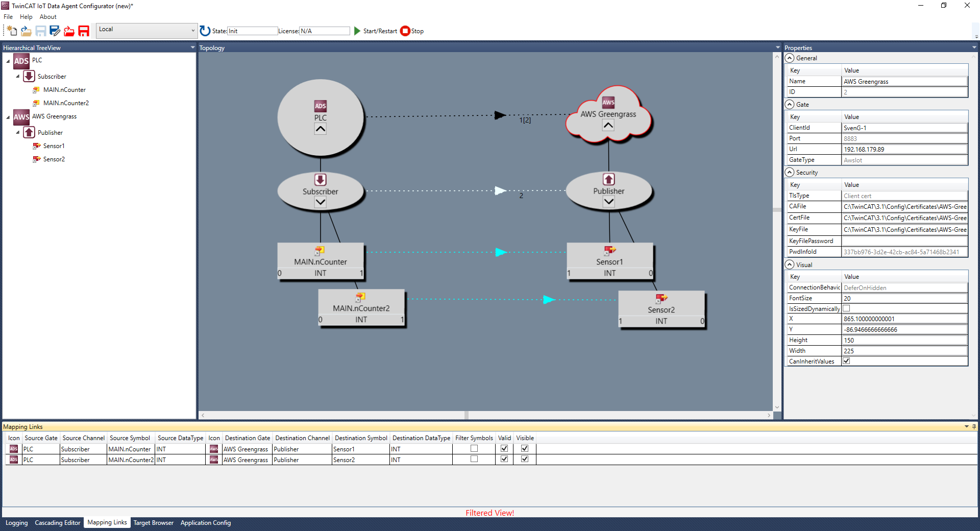Click the ADS icon on PLC topology node
The width and height of the screenshot is (980, 531).
point(320,106)
